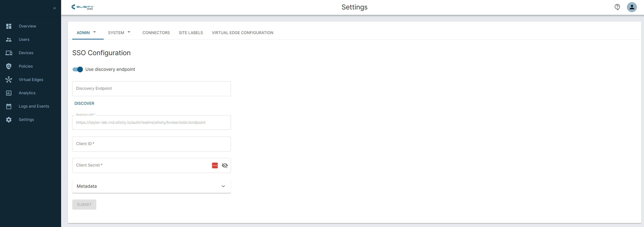Collapse the sidebar navigation panel
The width and height of the screenshot is (644, 227).
coord(55,8)
